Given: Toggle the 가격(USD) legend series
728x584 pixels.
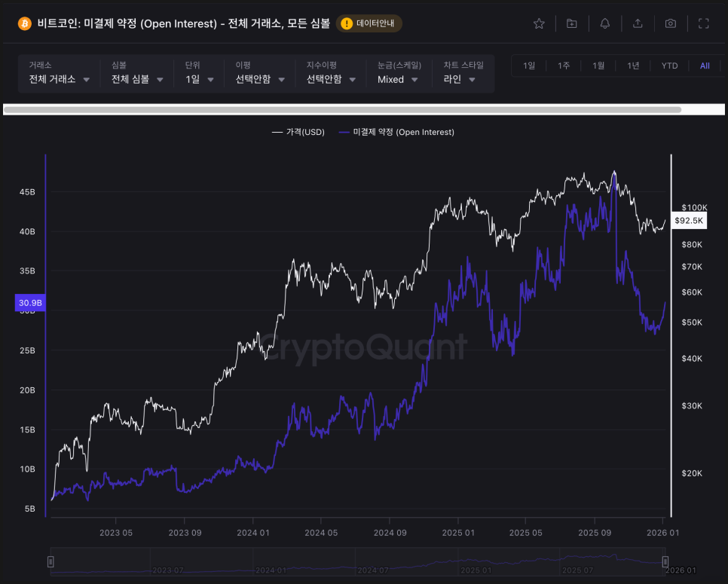Looking at the screenshot, I should tap(298, 132).
